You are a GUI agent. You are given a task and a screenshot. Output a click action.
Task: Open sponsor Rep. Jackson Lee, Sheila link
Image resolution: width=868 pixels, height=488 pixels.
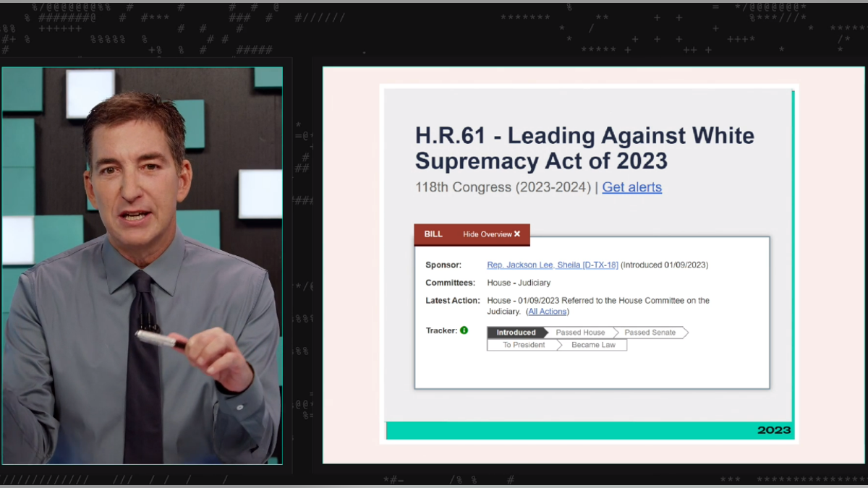click(x=553, y=265)
